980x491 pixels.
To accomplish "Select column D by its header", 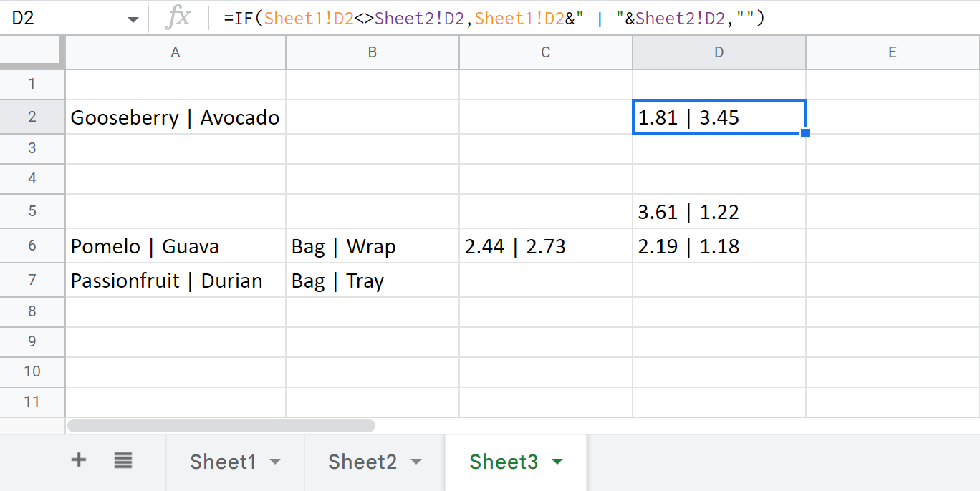I will coord(719,52).
